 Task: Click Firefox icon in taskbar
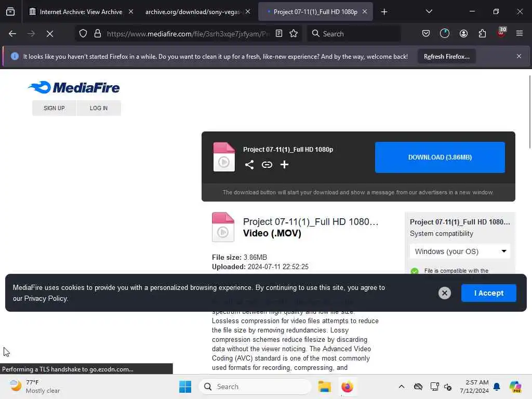pos(347,387)
